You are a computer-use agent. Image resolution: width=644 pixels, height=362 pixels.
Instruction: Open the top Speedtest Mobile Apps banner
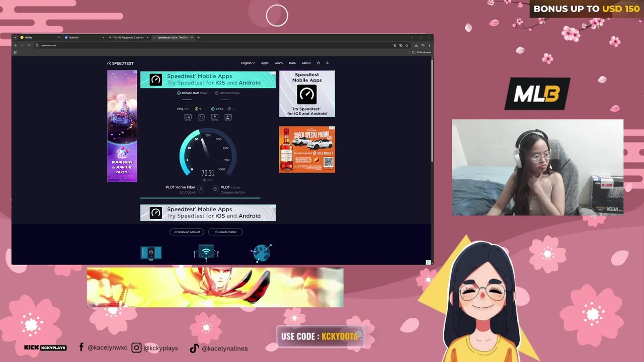point(208,79)
